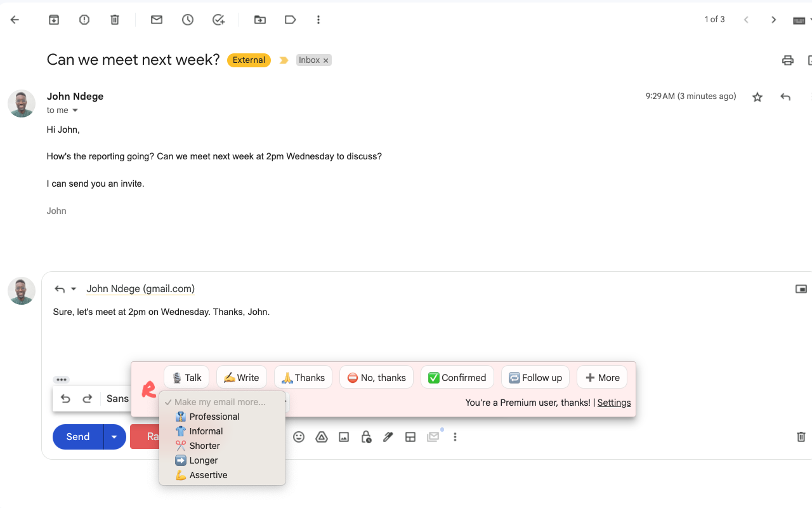This screenshot has width=812, height=508.
Task: Insert a Thanks quick reply
Action: tap(303, 377)
